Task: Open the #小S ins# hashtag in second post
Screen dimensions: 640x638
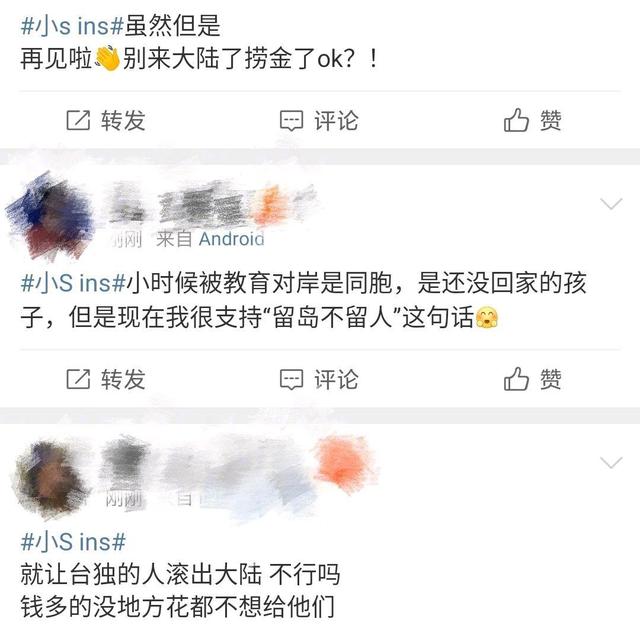Action: [73, 283]
